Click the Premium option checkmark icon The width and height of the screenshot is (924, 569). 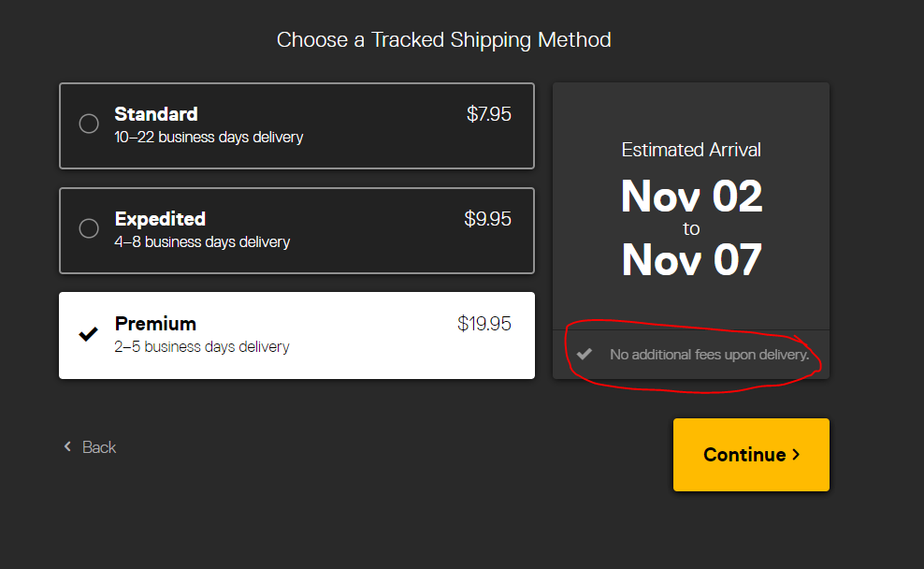pos(89,334)
